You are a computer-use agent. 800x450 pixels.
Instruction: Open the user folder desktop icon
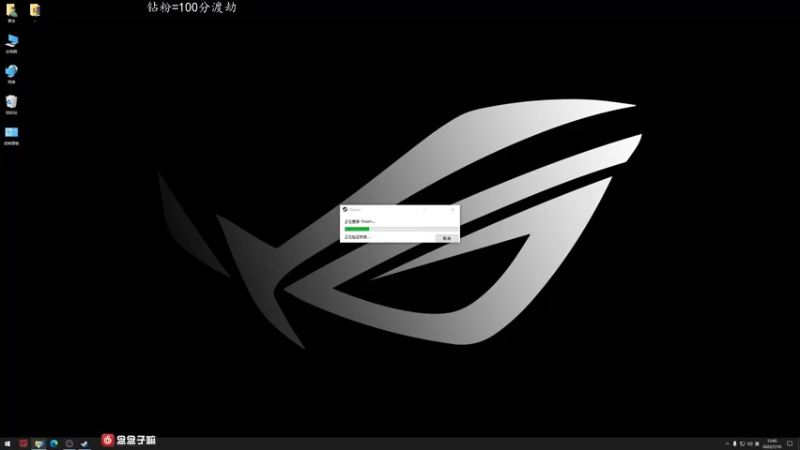tap(11, 13)
